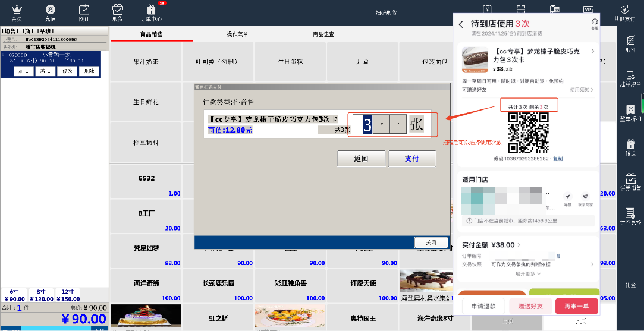This screenshot has width=644, height=331.
Task: Click the coupon QR code image
Action: tap(528, 133)
